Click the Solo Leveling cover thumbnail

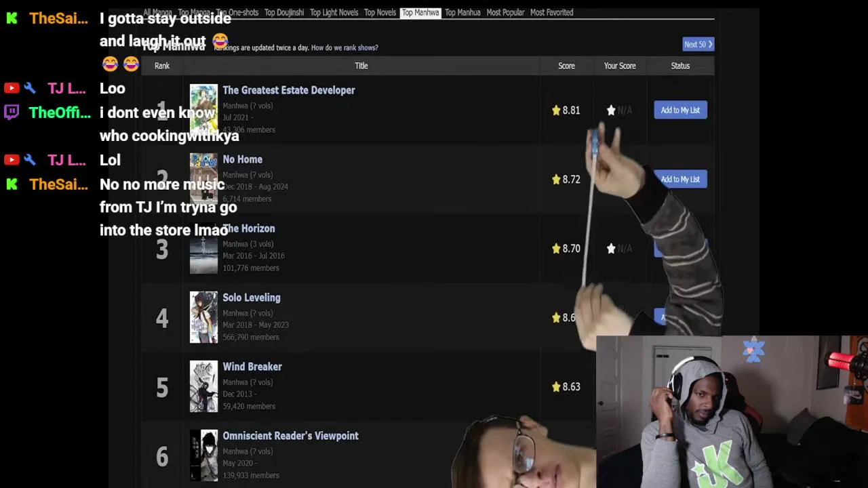click(x=203, y=317)
